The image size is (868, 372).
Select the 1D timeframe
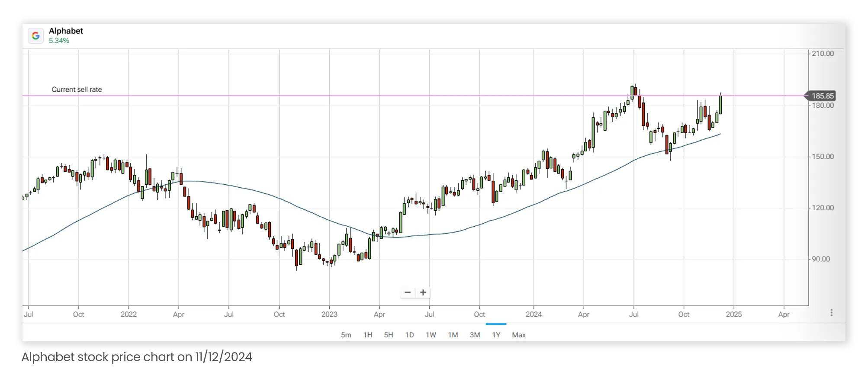[409, 335]
